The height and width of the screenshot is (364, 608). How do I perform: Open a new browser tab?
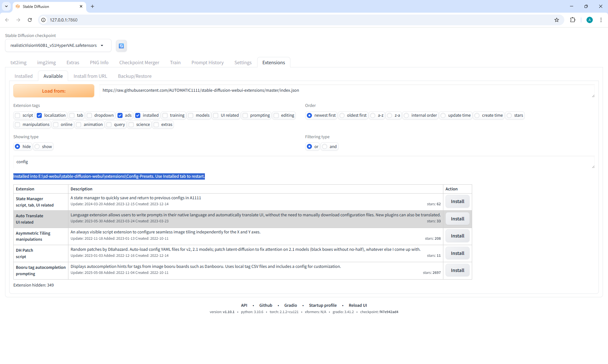point(92,6)
